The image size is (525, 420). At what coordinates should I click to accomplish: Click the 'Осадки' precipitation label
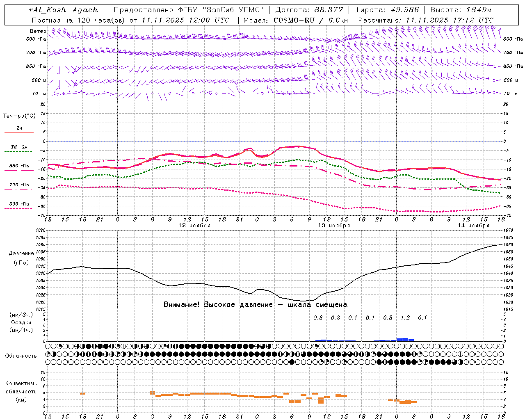(x=21, y=322)
